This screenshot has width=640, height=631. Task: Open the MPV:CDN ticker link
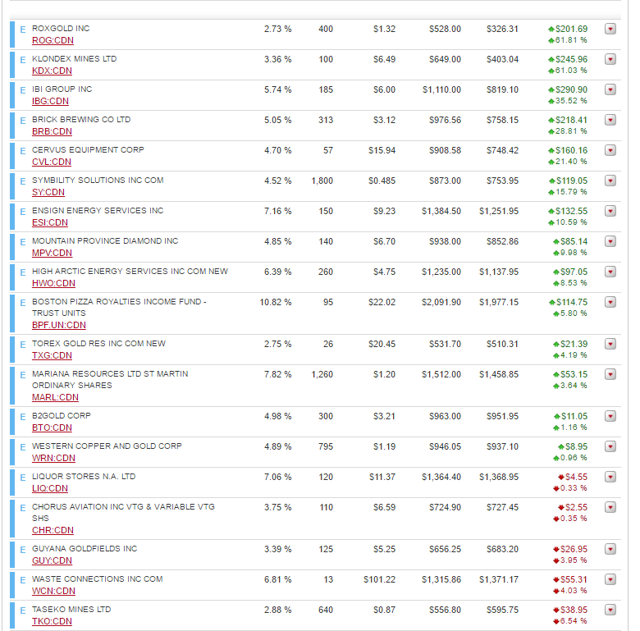[x=52, y=253]
